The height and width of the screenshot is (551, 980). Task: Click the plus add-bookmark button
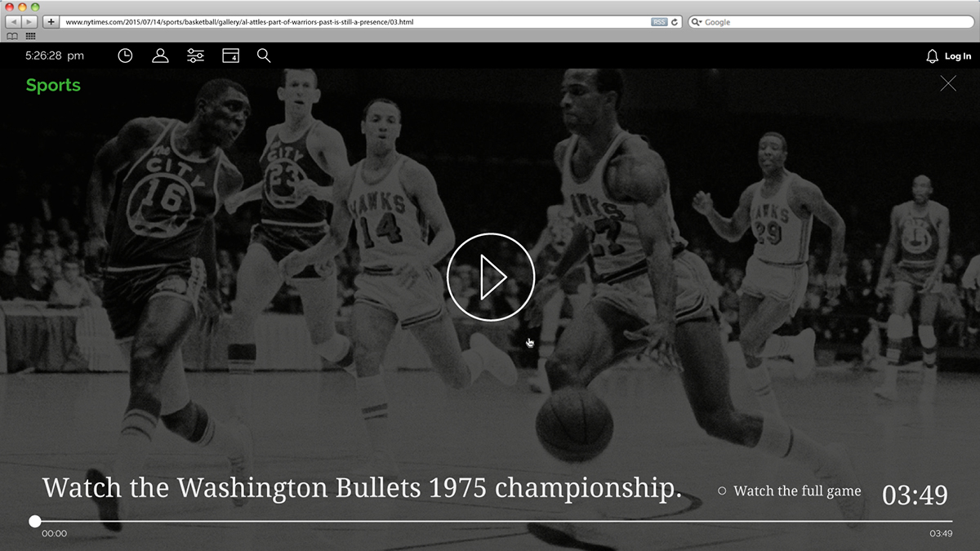coord(51,22)
